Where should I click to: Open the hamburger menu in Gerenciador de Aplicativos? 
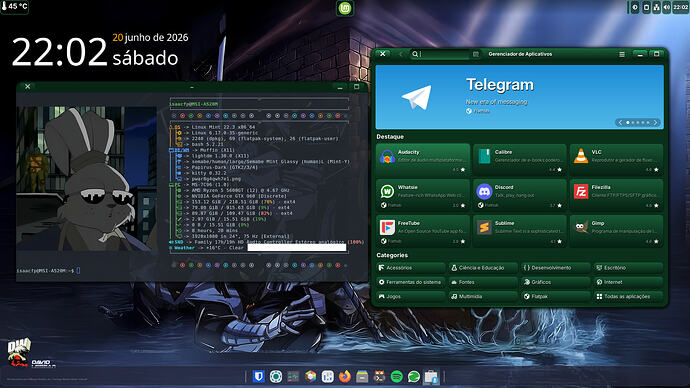(x=622, y=54)
